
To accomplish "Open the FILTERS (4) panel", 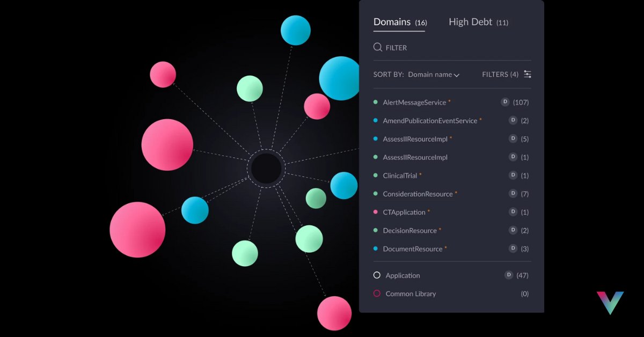I will (501, 74).
